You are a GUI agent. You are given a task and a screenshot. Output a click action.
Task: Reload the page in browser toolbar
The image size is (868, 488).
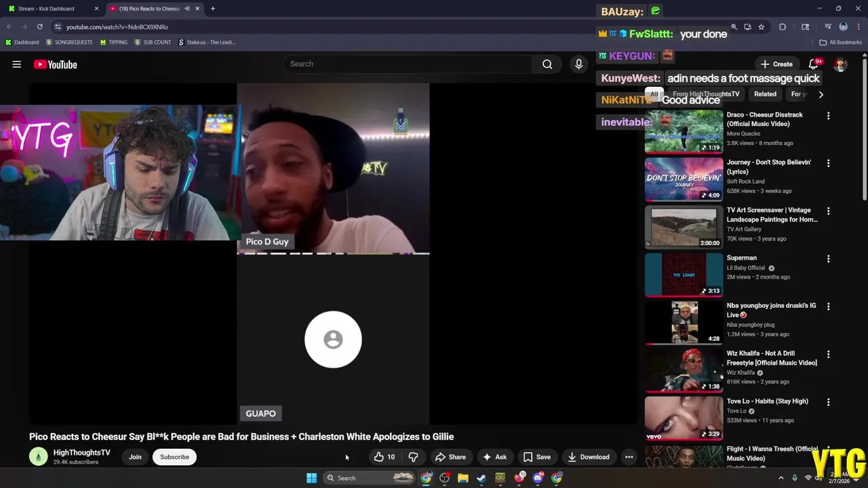(x=40, y=26)
